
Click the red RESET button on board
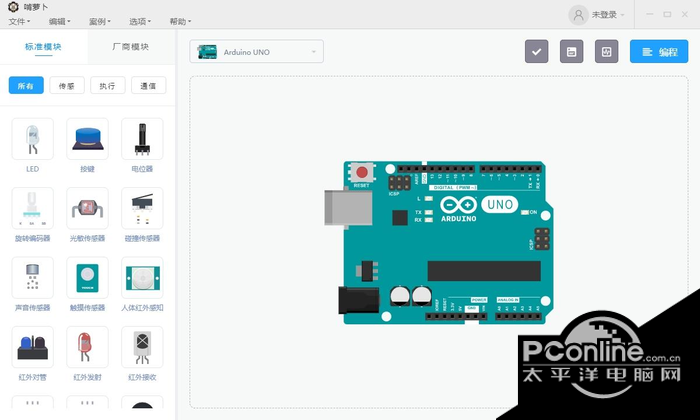click(x=362, y=172)
